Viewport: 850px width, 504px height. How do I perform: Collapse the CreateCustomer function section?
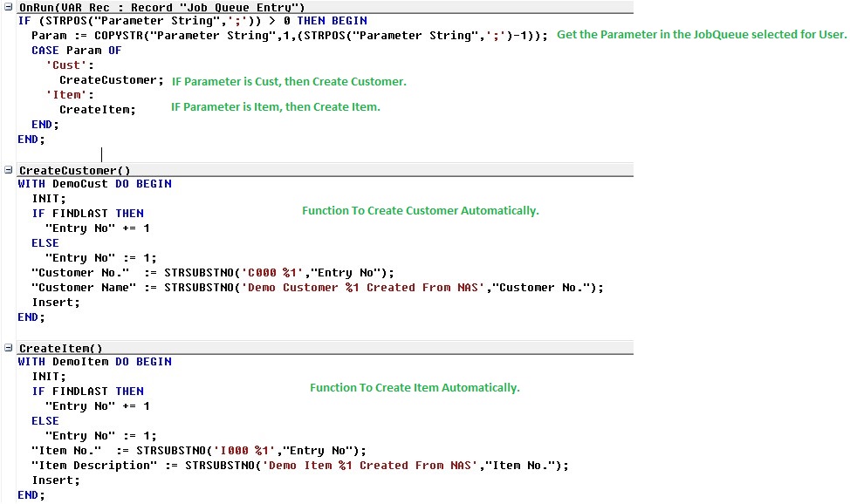pyautogui.click(x=7, y=170)
